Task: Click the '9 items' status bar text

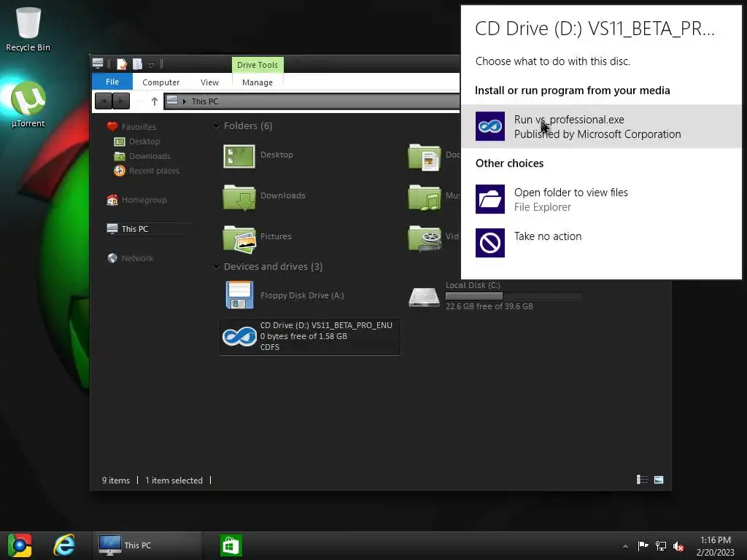Action: (x=116, y=481)
